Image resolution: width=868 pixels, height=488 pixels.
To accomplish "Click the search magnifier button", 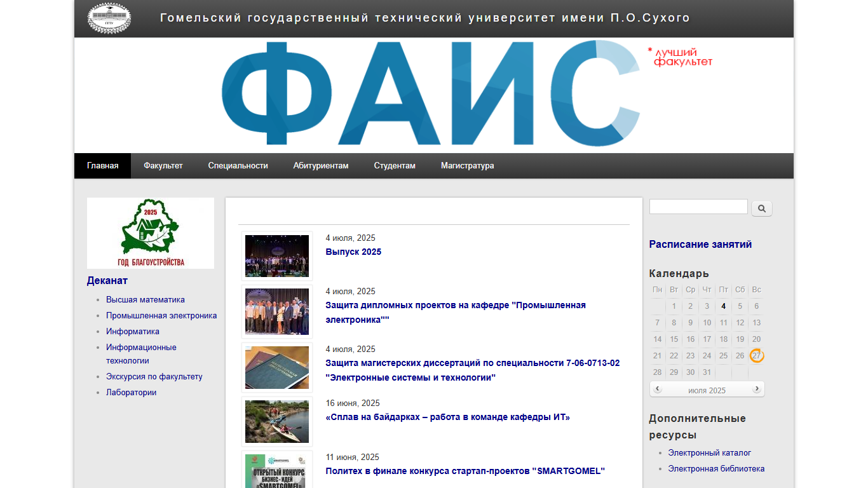I will tap(762, 208).
